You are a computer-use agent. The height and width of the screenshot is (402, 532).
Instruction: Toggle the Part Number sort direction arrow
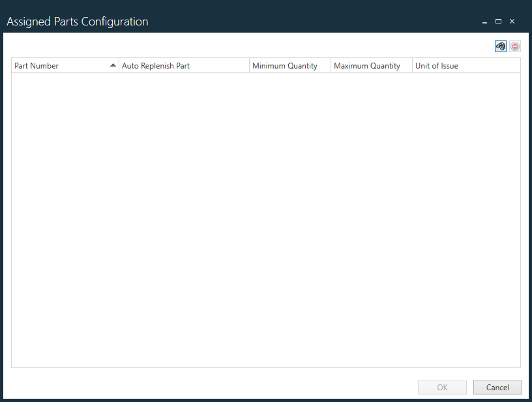pos(113,65)
